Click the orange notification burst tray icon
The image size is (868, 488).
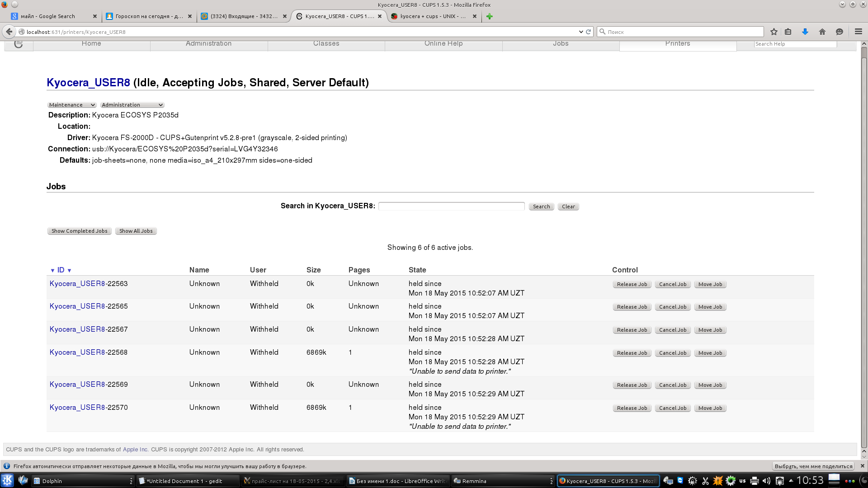(718, 481)
